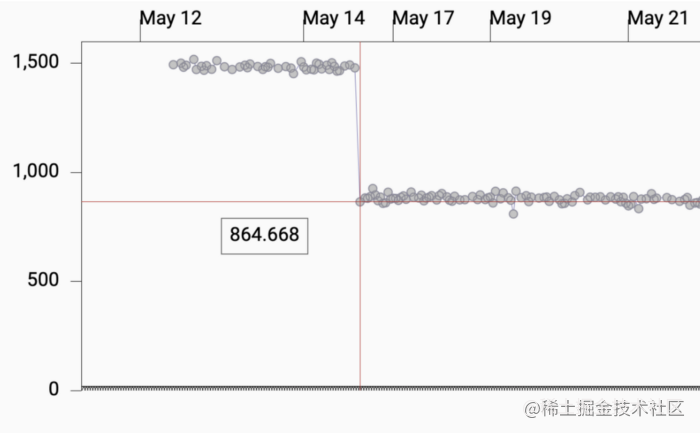Select the low outlier point near May 19
This screenshot has height=433, width=700.
[x=513, y=214]
